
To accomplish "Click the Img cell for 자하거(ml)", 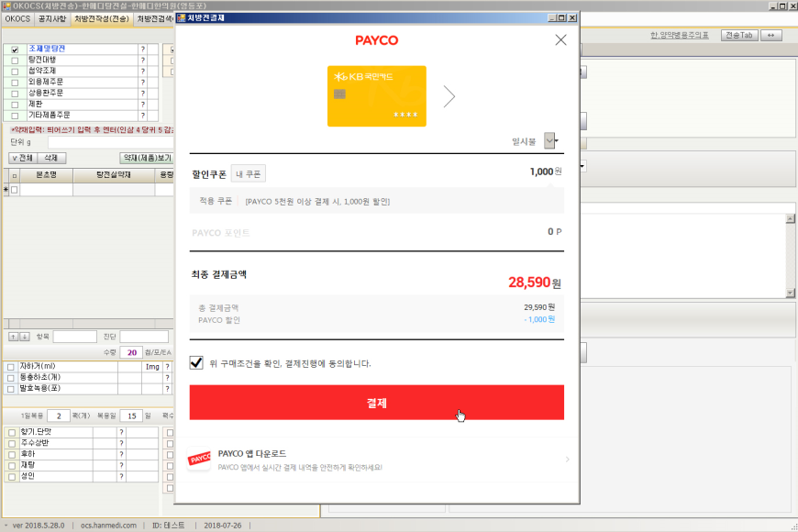I will (x=152, y=367).
